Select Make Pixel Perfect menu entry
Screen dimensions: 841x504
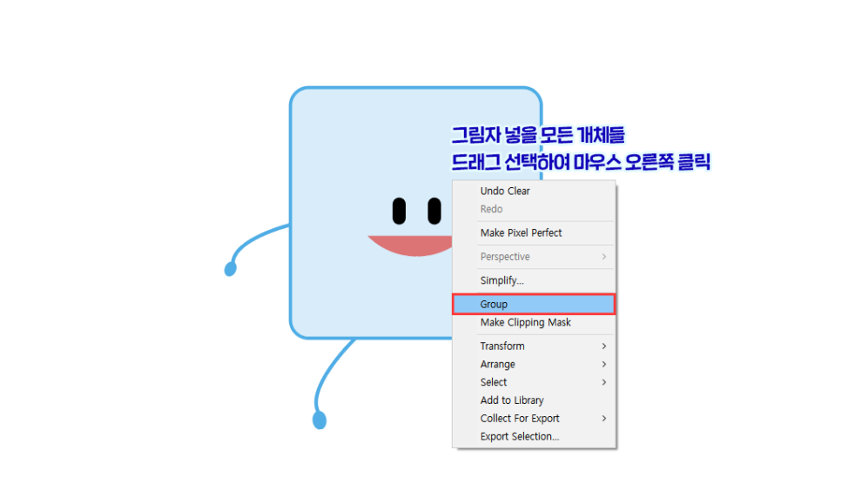[x=534, y=232]
